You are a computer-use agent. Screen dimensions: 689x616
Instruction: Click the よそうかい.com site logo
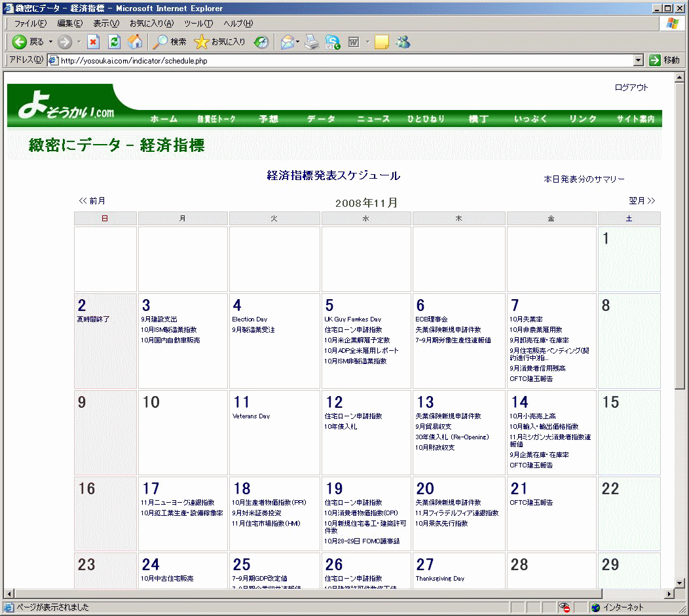click(66, 105)
